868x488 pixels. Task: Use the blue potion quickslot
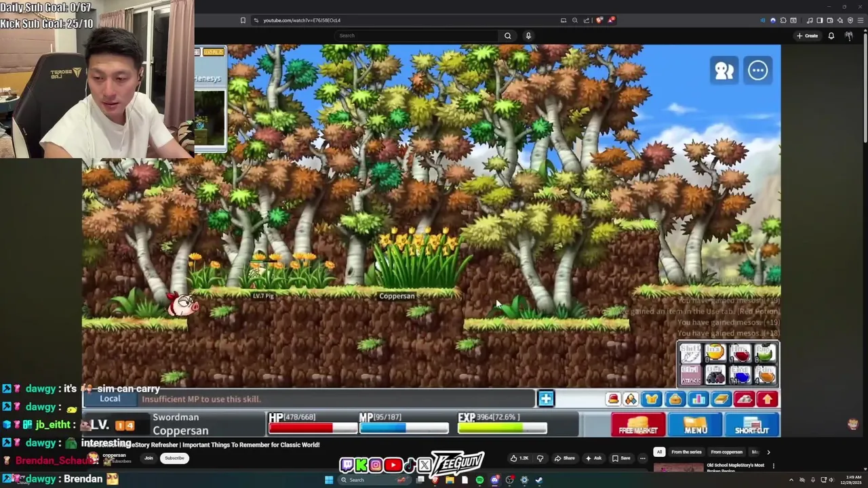(740, 375)
